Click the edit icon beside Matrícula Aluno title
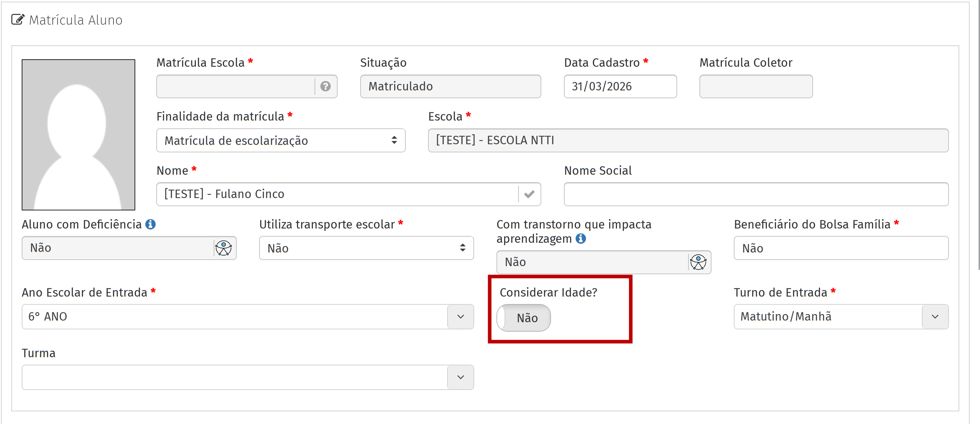The height and width of the screenshot is (424, 980). 18,19
